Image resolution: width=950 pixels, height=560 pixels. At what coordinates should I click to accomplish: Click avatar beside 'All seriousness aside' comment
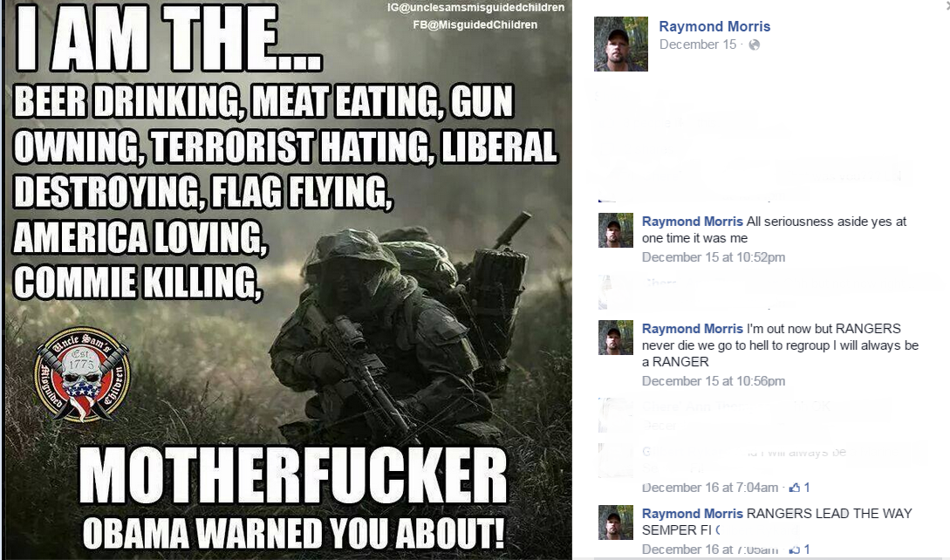click(616, 230)
